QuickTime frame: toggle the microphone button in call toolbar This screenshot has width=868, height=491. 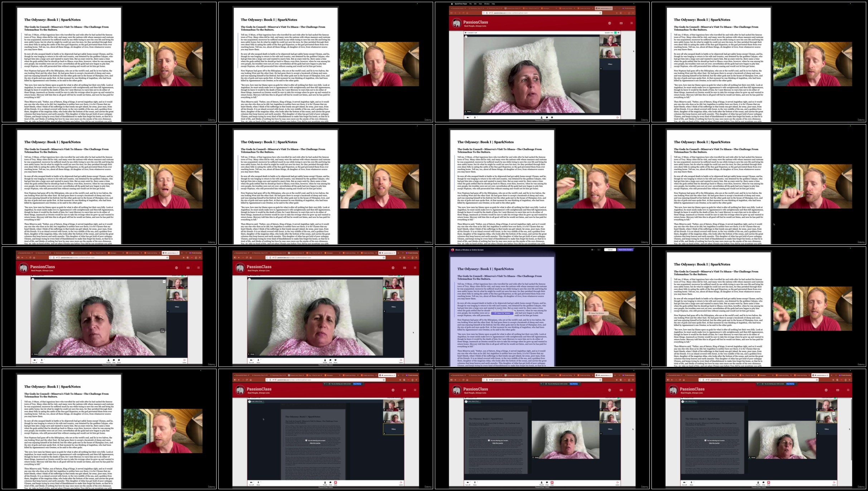pyautogui.click(x=475, y=117)
